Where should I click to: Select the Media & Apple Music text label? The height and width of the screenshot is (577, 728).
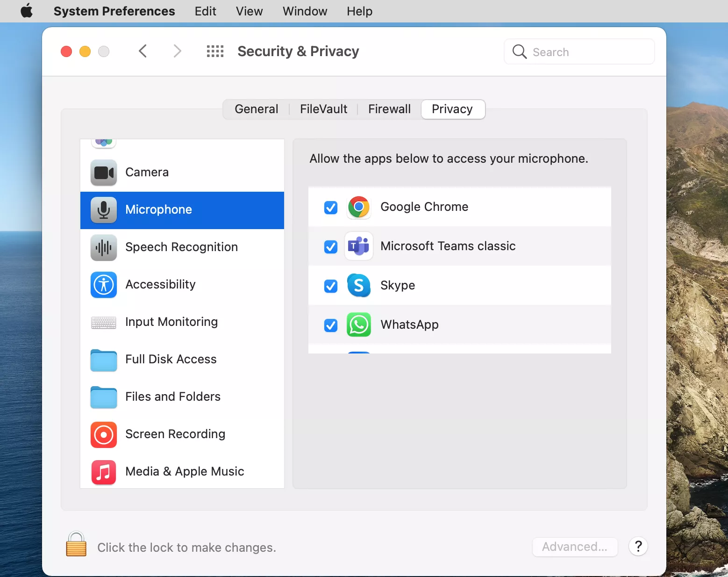(185, 471)
